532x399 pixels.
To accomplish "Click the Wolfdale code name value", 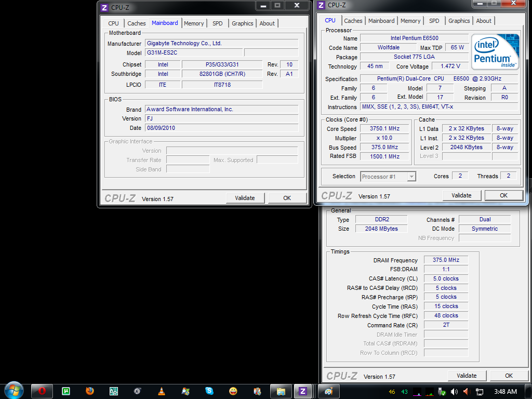I will click(x=388, y=47).
